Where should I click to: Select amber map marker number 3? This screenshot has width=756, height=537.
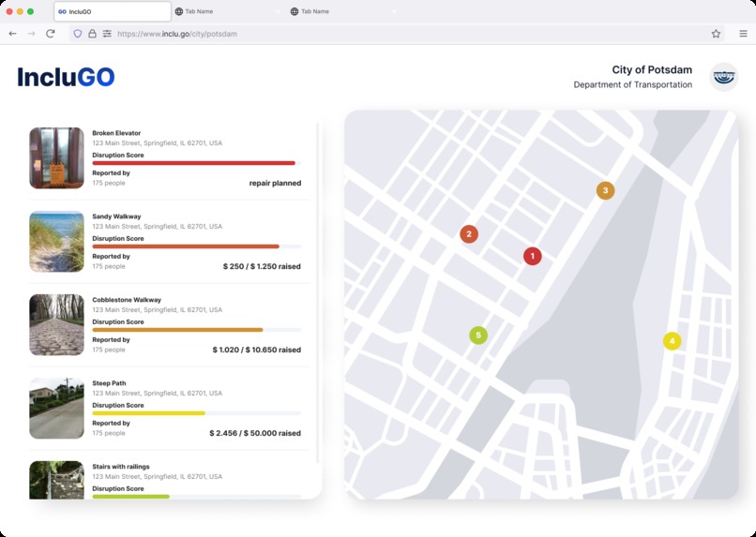(x=605, y=191)
